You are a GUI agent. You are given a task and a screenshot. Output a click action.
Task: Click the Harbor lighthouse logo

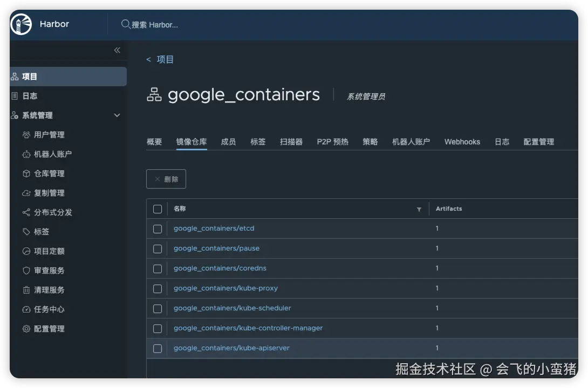click(x=21, y=24)
